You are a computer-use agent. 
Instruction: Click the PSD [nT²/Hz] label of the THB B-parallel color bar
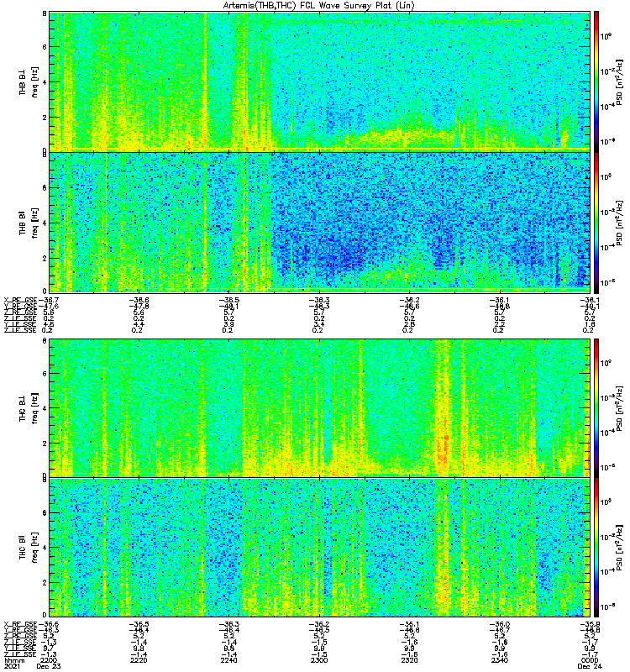point(620,223)
